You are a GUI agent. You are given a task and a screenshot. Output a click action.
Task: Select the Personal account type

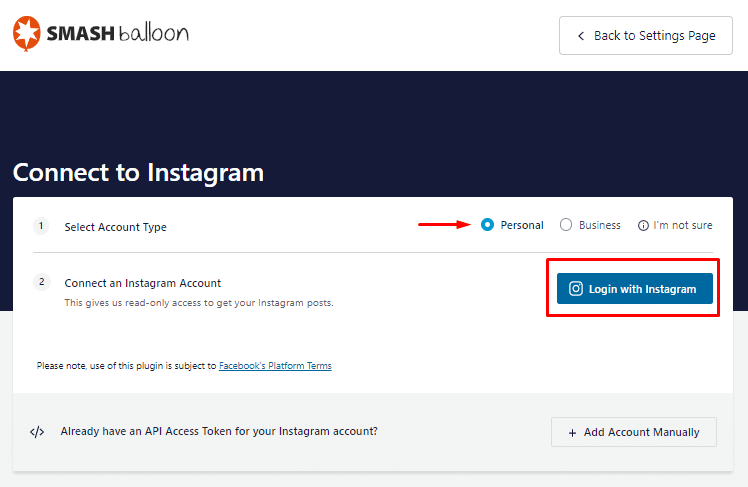tap(487, 225)
